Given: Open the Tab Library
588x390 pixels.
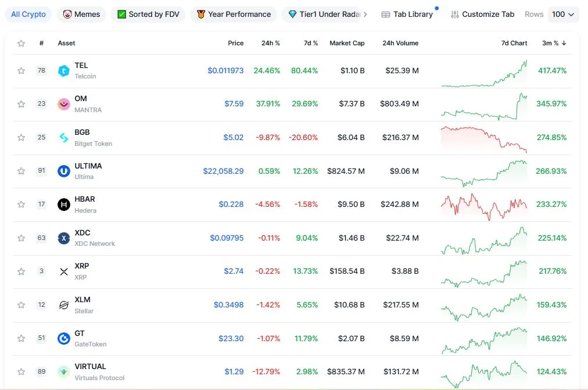Looking at the screenshot, I should coord(407,15).
